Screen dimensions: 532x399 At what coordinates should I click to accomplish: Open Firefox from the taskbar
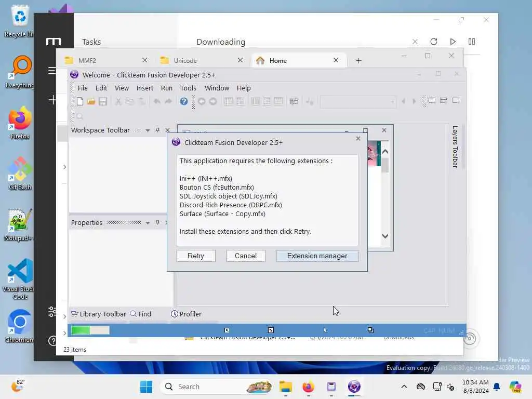point(308,387)
